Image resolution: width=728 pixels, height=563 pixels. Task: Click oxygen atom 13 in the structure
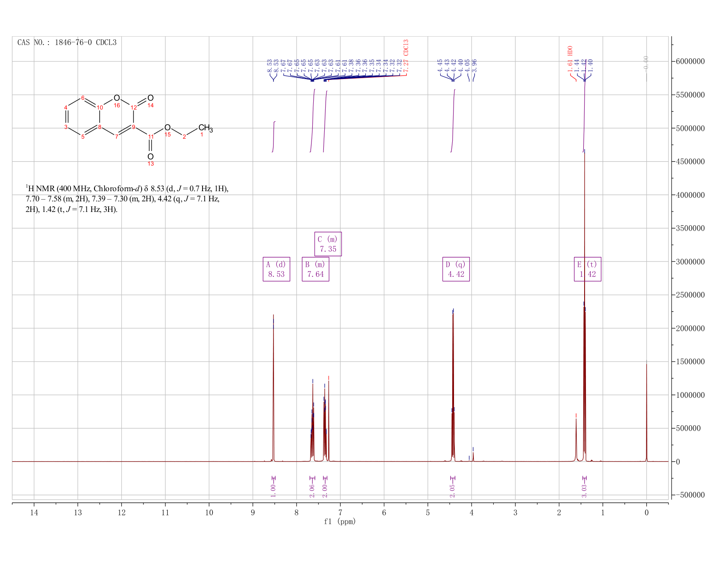[x=150, y=157]
